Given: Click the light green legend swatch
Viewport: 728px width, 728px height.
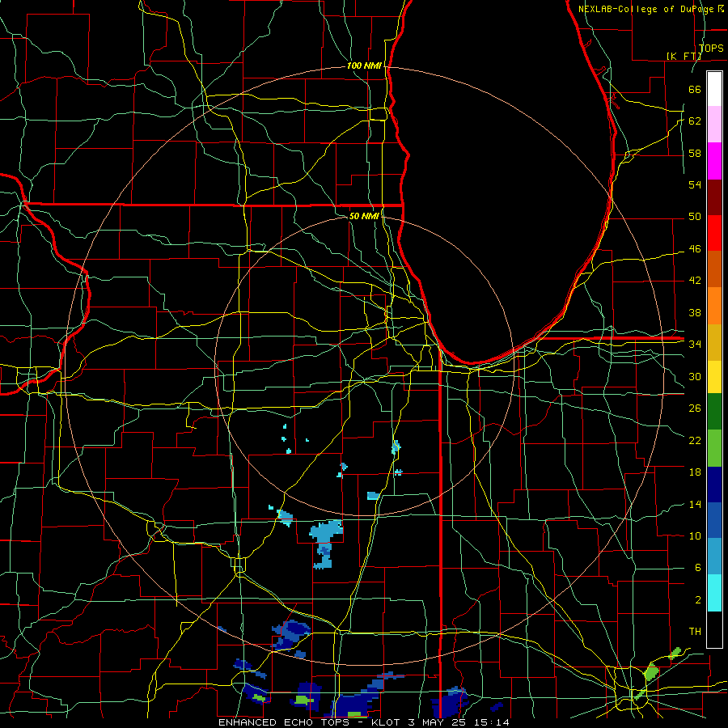Looking at the screenshot, I should pyautogui.click(x=714, y=448).
